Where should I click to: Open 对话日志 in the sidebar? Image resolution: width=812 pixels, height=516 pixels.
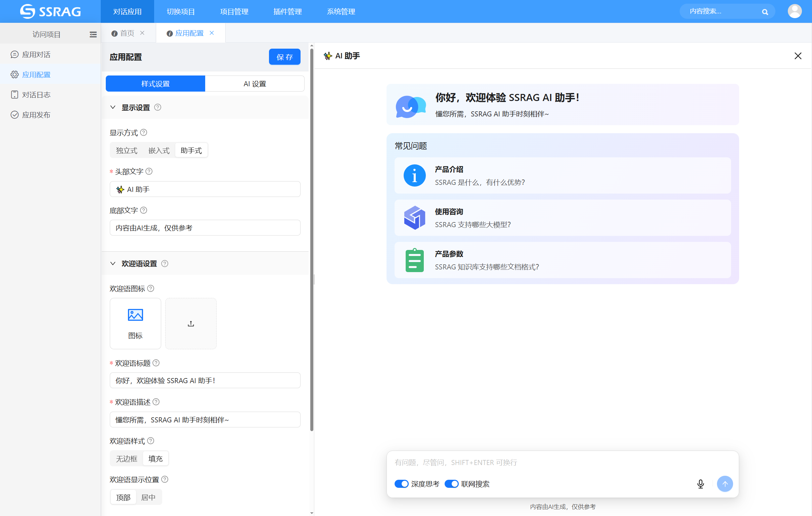(51, 95)
